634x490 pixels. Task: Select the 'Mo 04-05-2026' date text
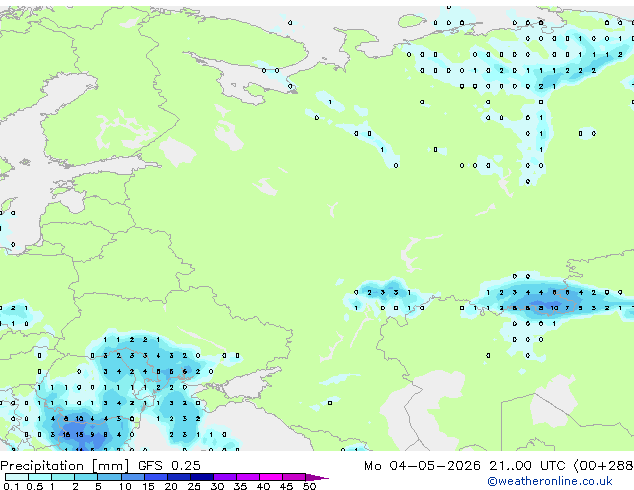click(422, 466)
